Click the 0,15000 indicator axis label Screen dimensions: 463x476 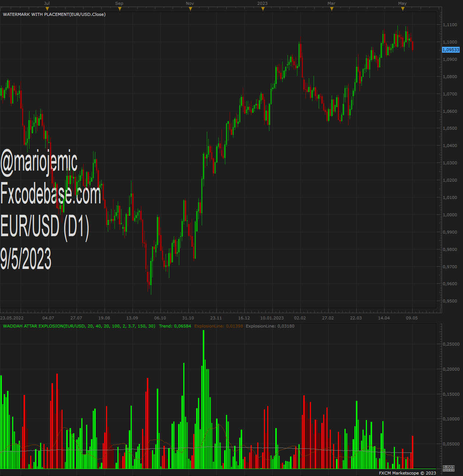pyautogui.click(x=451, y=394)
